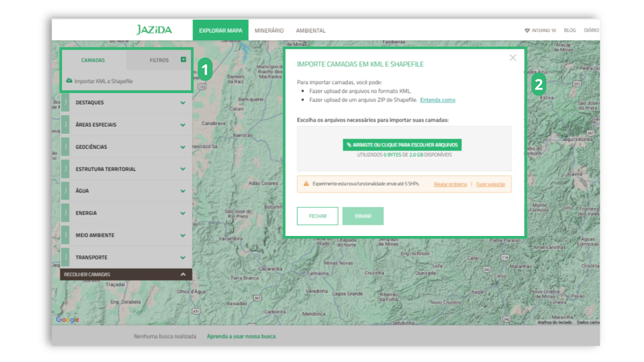Open the Ambiental menu

coord(311,31)
